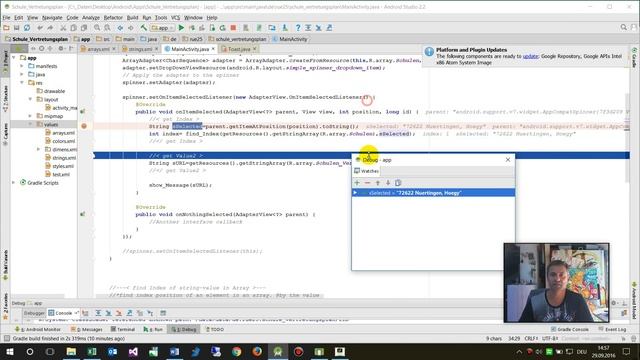Open the TODO tool window
640x360 pixels.
coord(214,329)
